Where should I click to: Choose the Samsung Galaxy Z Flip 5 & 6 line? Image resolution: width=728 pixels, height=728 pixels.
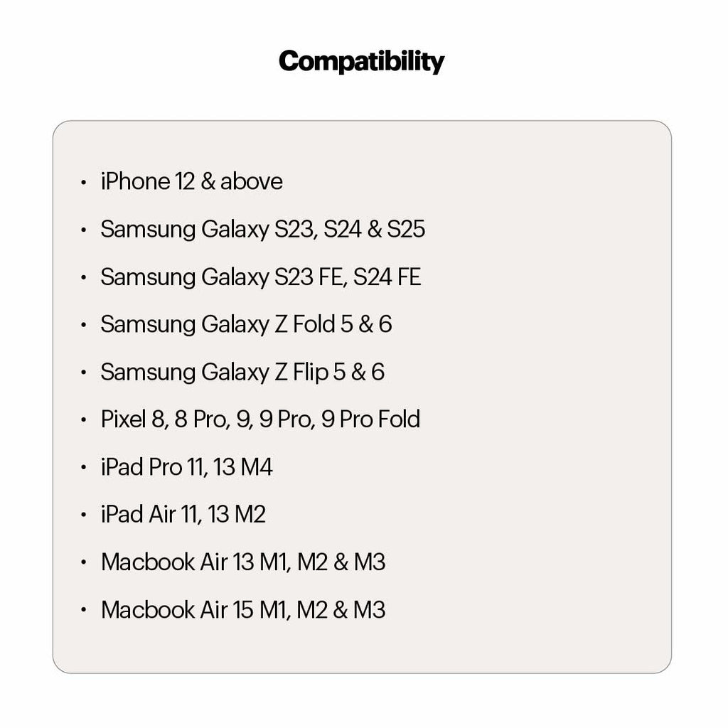tap(242, 373)
